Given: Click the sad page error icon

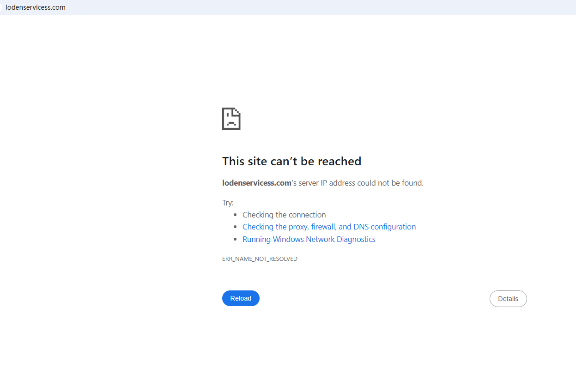Looking at the screenshot, I should [x=231, y=119].
